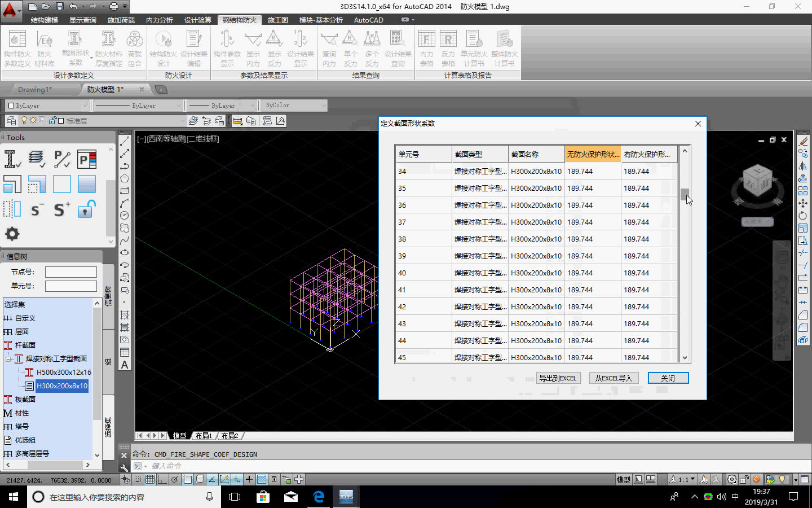
Task: Click the 导出到EXCEL button
Action: 558,378
